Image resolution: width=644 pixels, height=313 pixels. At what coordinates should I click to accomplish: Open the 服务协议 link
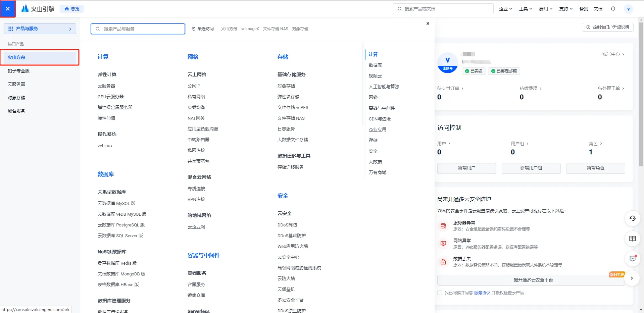click(482, 293)
